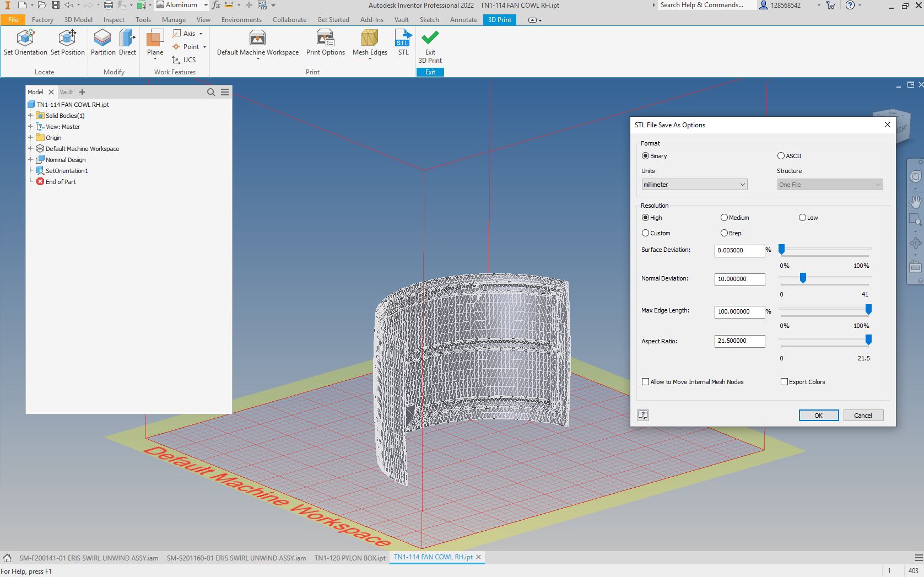Image resolution: width=924 pixels, height=577 pixels.
Task: Click the Set Orientation tool
Action: (x=25, y=42)
